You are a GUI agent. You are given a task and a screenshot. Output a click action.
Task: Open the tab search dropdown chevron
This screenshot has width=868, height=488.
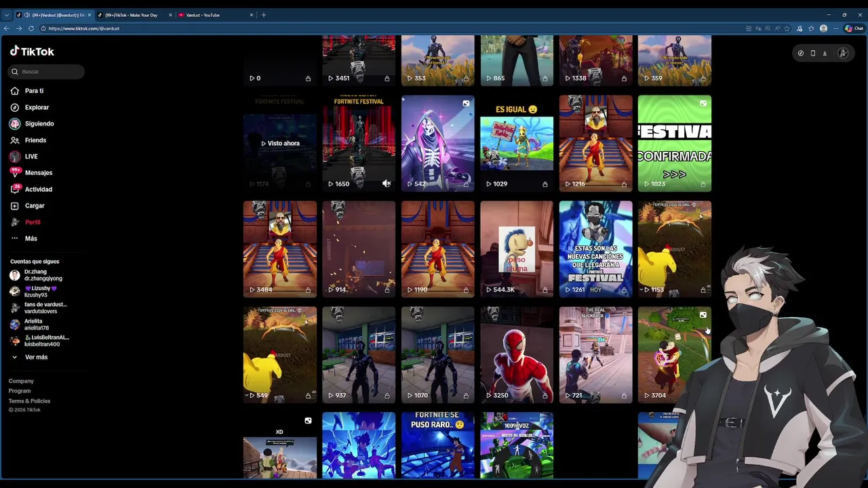pos(7,15)
